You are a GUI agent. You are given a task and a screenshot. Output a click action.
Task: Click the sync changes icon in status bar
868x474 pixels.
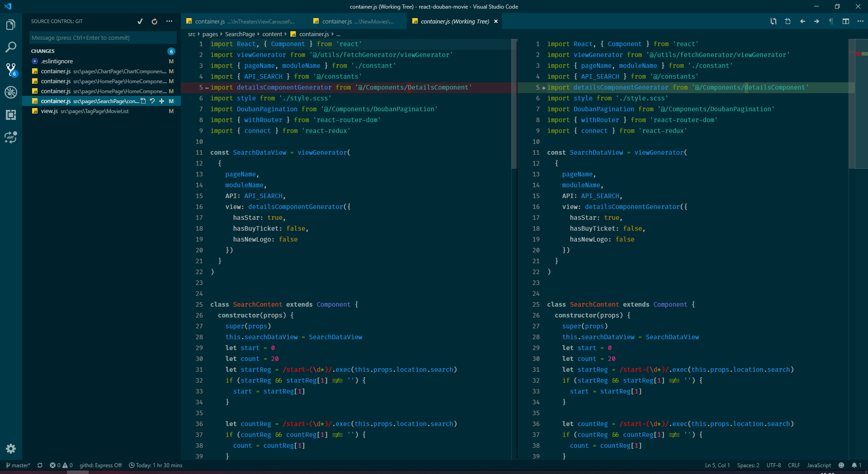click(40, 465)
